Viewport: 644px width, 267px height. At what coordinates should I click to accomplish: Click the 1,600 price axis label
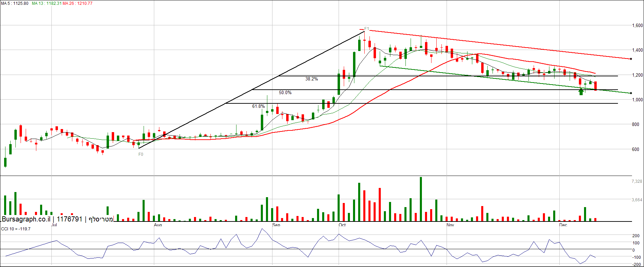coord(637,25)
